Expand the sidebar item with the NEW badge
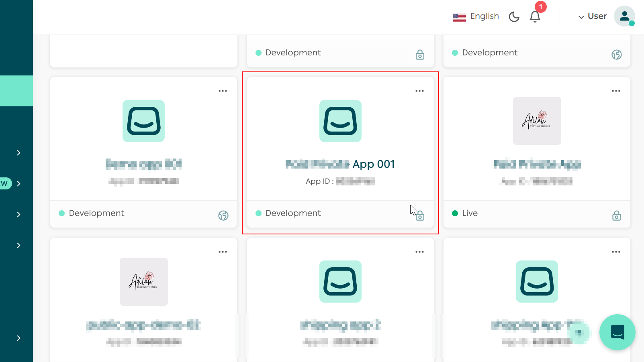This screenshot has width=644, height=362. coord(18,183)
